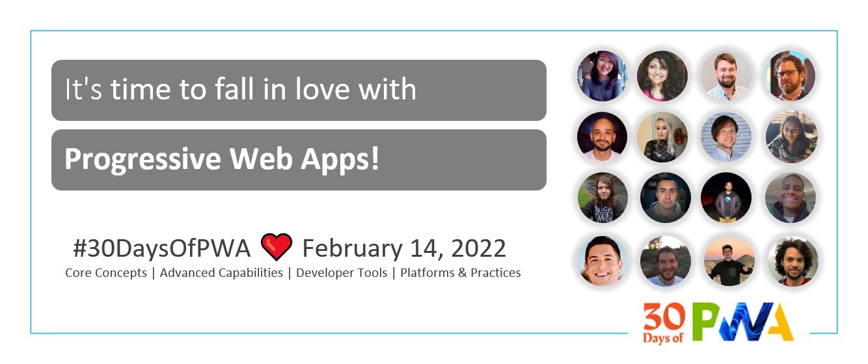The image size is (868, 364).
Task: Open avatar of man with glasses and red beard
Action: click(x=791, y=76)
